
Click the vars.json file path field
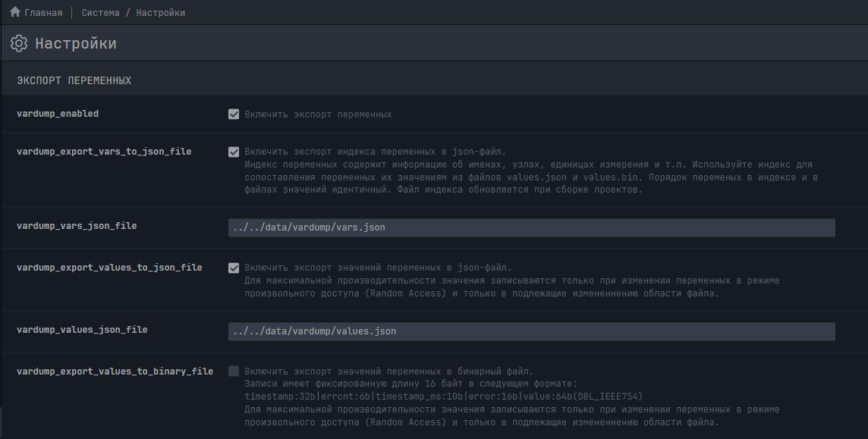[531, 227]
